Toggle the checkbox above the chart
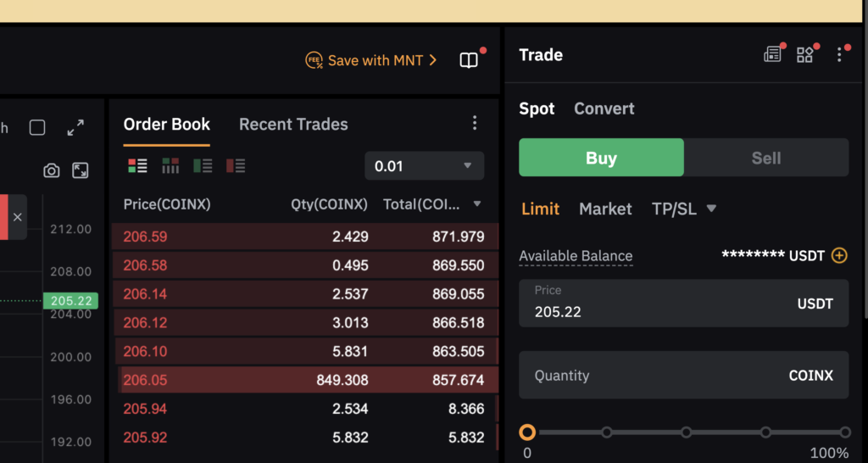868x463 pixels. (x=37, y=128)
